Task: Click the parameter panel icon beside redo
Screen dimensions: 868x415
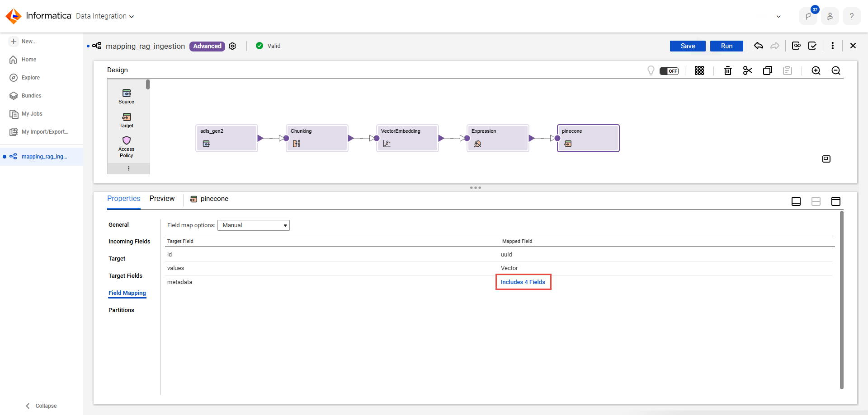Action: pyautogui.click(x=796, y=46)
